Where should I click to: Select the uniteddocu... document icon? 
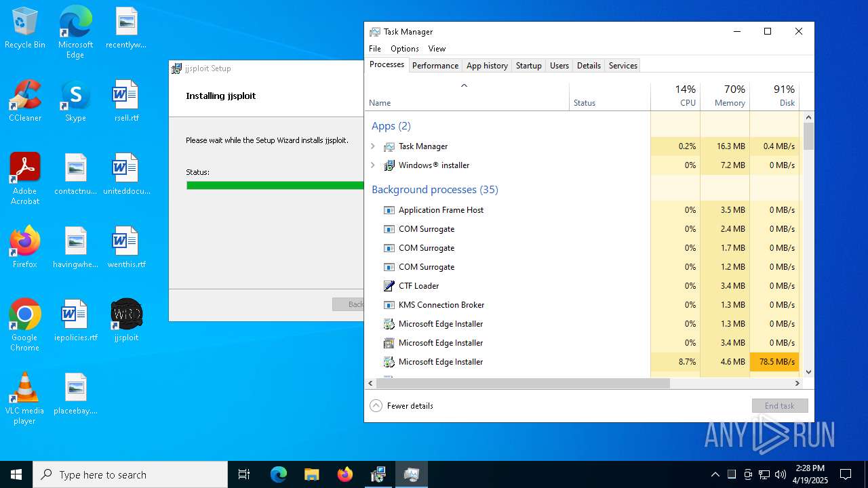(126, 174)
